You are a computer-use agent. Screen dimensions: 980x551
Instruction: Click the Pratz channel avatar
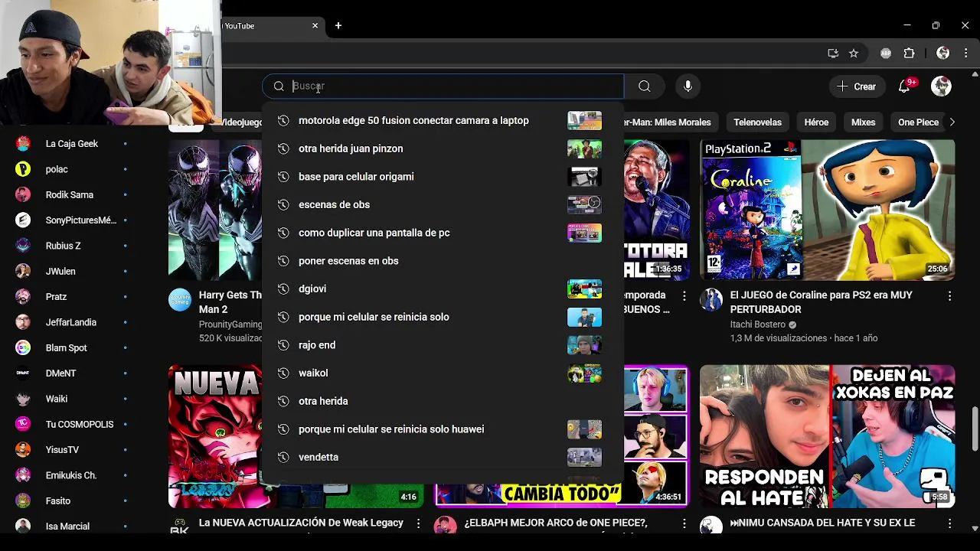click(23, 297)
